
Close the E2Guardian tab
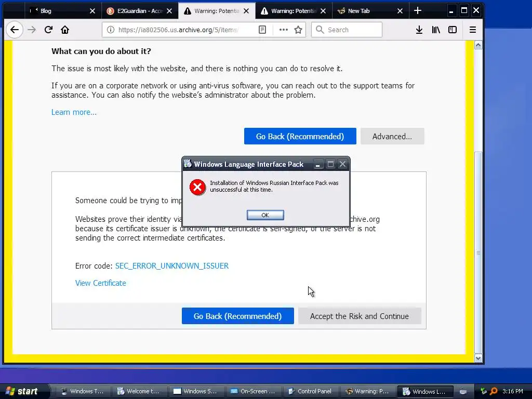coord(169,11)
